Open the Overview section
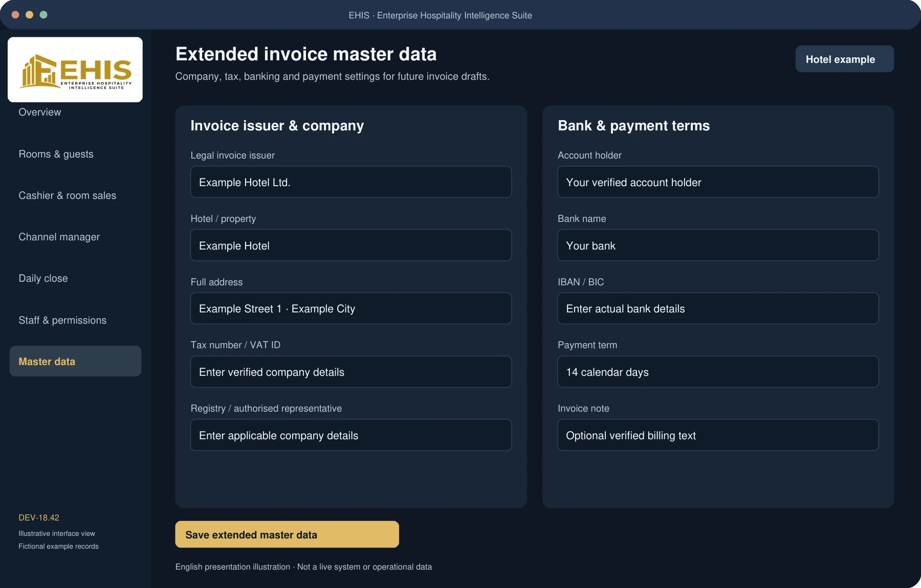This screenshot has height=588, width=921. tap(40, 112)
